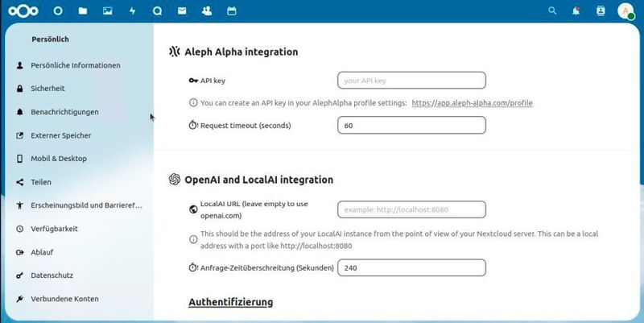Click the Persönlich sidebar heading
Screen dimensions: 644x323
tap(50, 39)
